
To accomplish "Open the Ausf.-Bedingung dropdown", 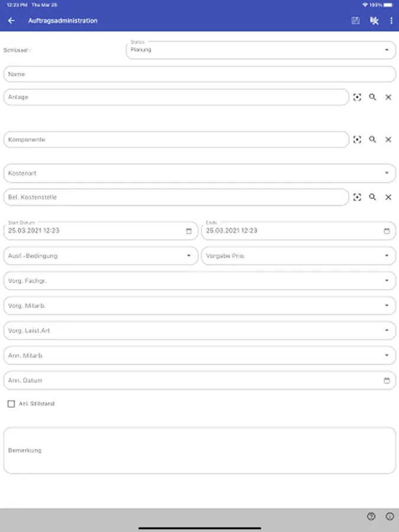I will click(100, 256).
